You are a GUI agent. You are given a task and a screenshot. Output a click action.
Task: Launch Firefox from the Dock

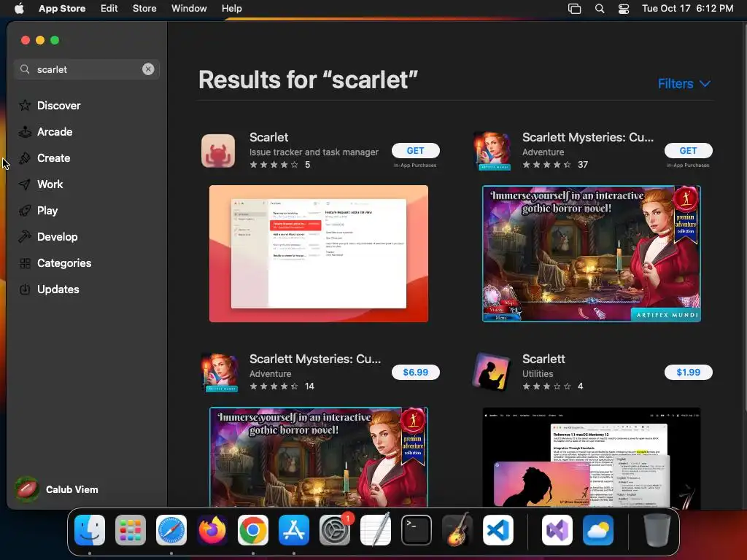click(212, 530)
